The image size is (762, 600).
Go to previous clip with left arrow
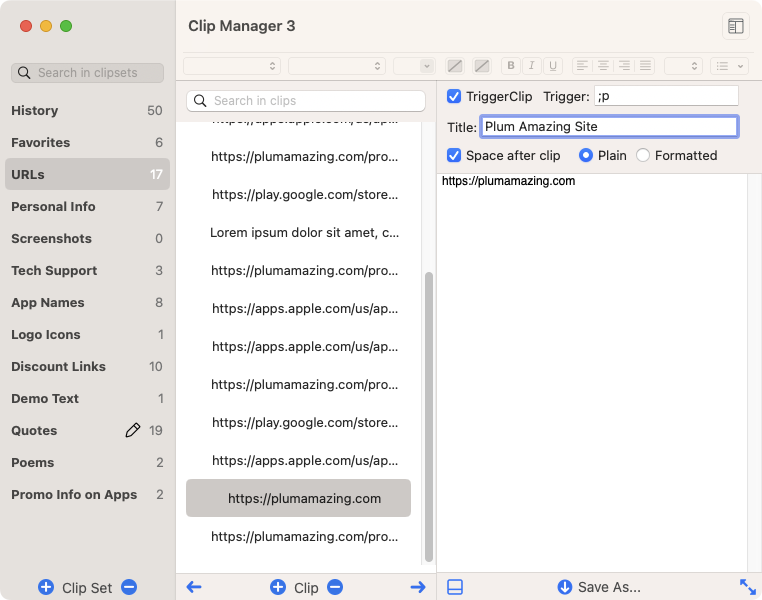click(194, 587)
